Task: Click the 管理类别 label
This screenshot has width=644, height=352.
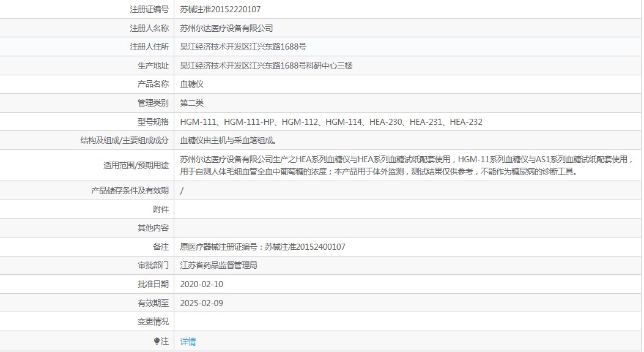Action: tap(153, 103)
